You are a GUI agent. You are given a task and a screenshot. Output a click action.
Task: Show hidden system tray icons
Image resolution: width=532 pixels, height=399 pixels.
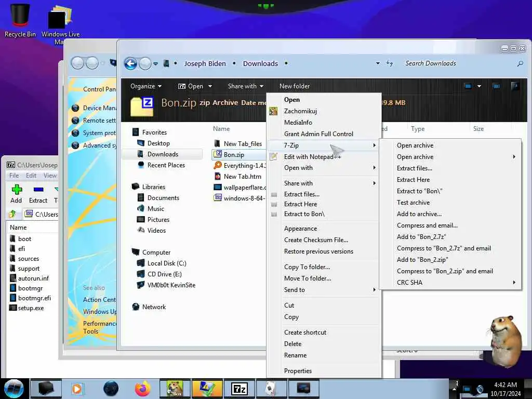tap(454, 389)
